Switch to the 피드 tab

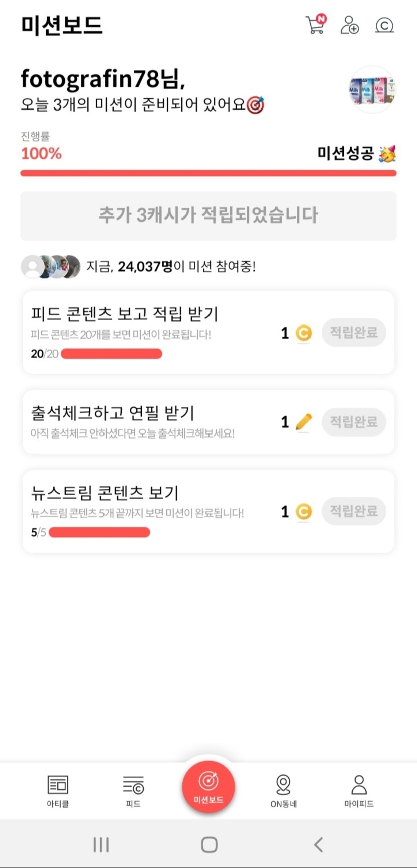pyautogui.click(x=133, y=791)
